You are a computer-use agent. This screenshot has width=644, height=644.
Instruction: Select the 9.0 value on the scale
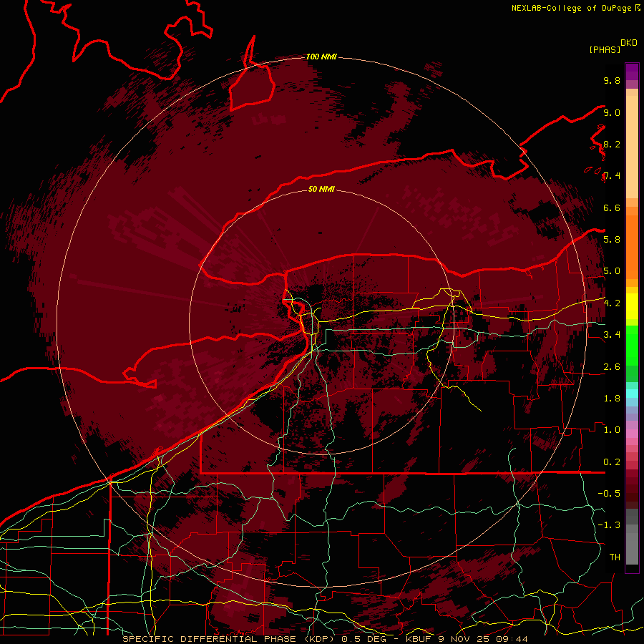click(612, 112)
